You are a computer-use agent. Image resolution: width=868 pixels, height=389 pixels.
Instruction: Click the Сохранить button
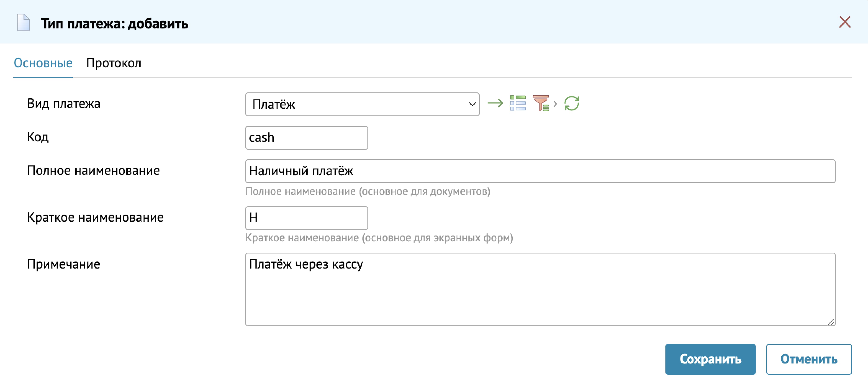[x=710, y=359]
